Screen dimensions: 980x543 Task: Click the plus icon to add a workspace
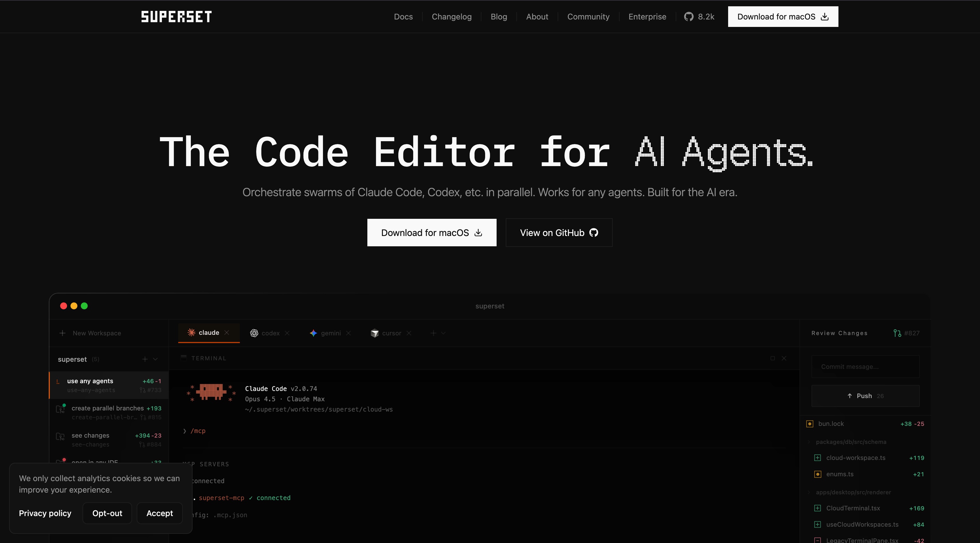pos(62,333)
